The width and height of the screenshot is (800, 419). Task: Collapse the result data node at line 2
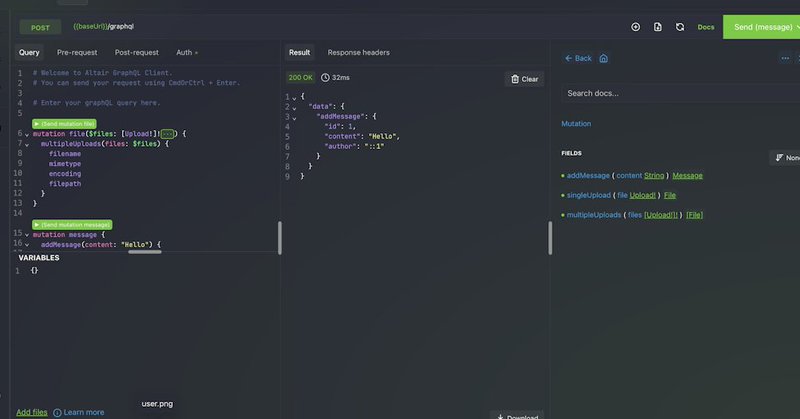pos(294,108)
